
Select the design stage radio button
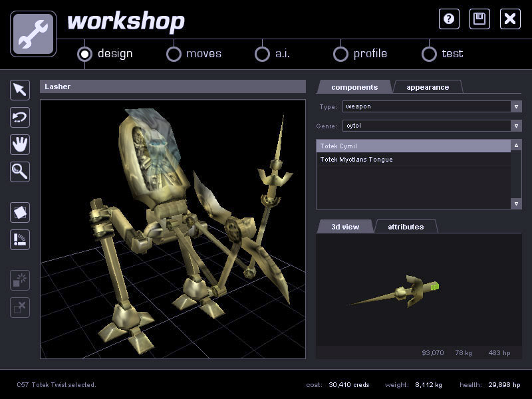coord(85,54)
